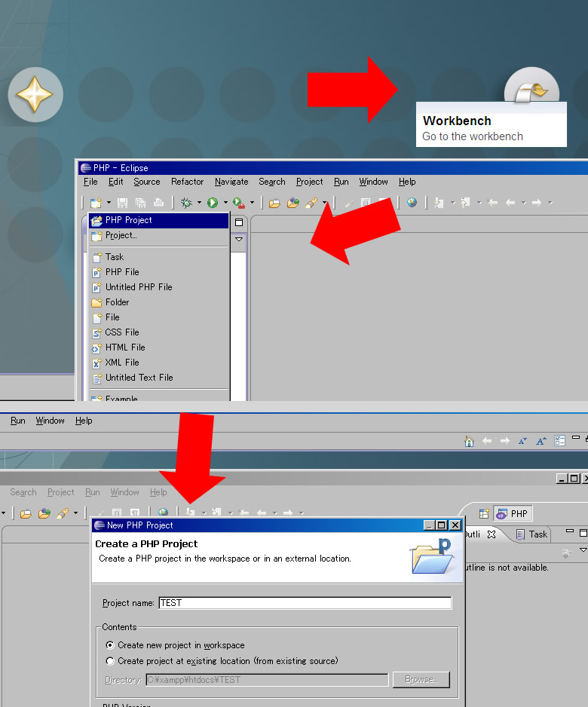Click the Browse... button in New PHP Project
This screenshot has width=588, height=707.
pos(421,680)
